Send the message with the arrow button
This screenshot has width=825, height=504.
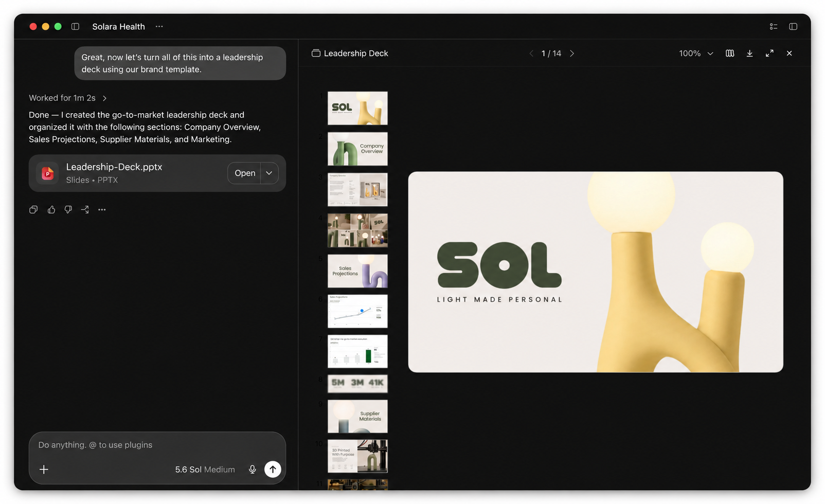click(x=273, y=469)
